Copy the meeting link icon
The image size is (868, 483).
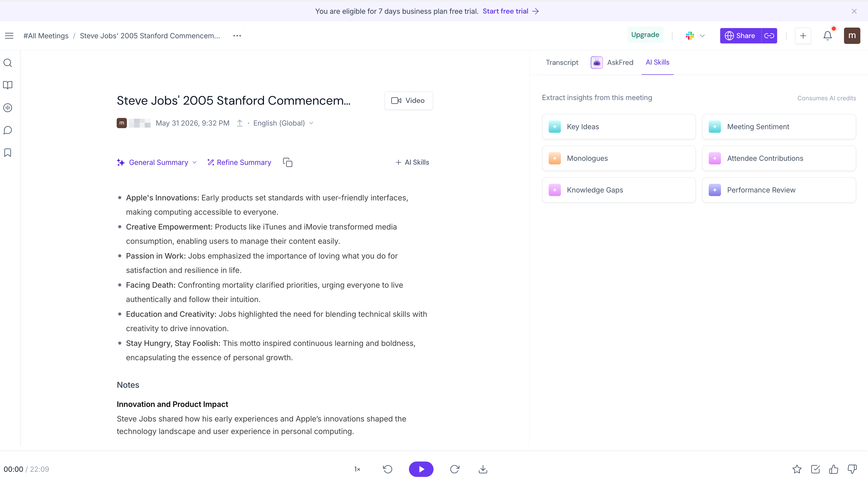coord(769,36)
